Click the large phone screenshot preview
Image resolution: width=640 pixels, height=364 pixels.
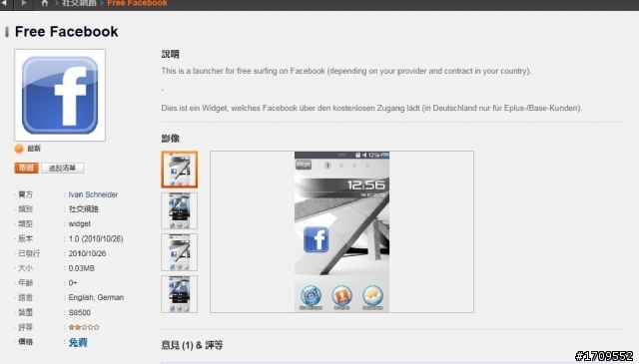pos(341,231)
